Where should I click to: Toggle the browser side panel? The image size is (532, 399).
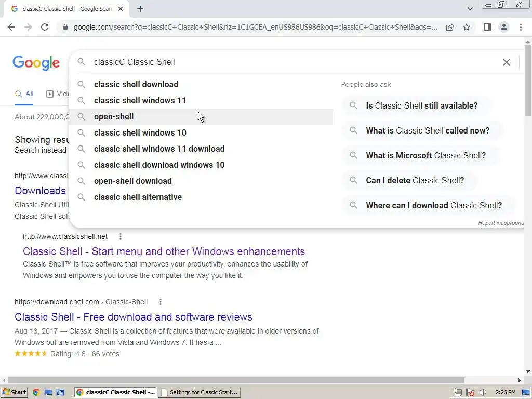(x=487, y=27)
